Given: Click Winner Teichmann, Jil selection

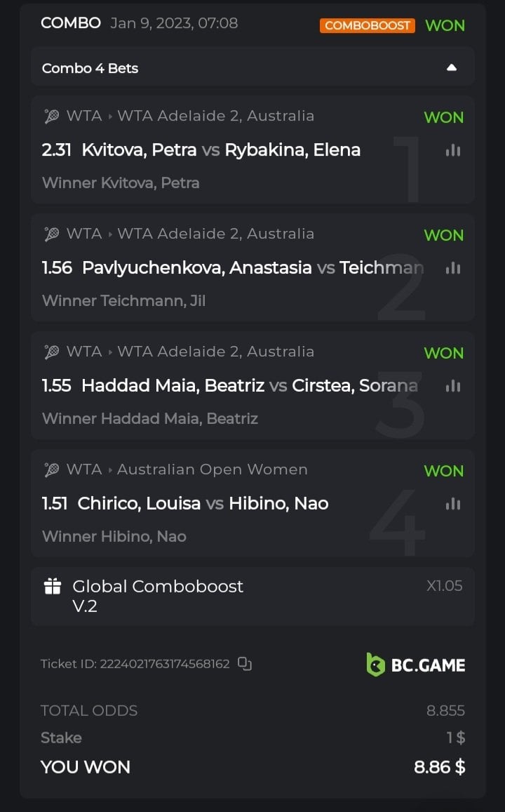Looking at the screenshot, I should [123, 301].
